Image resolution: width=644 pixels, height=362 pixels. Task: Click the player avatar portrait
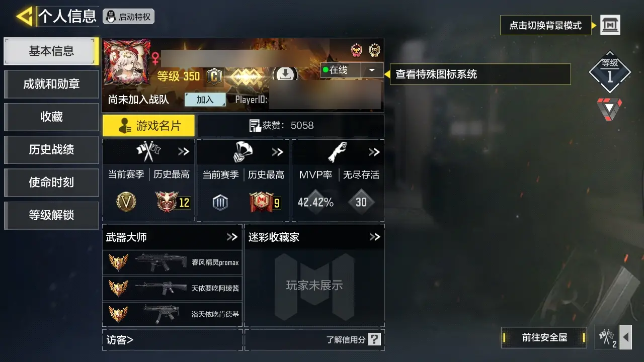pos(127,62)
